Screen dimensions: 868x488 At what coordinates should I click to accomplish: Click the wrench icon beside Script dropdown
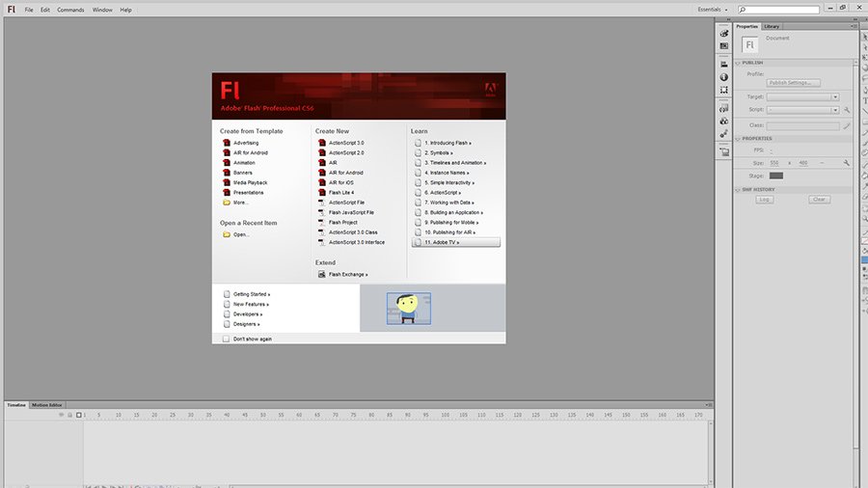click(847, 110)
